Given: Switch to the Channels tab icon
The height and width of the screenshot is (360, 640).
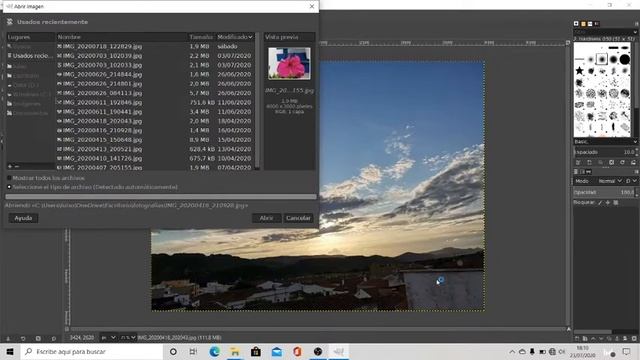Looking at the screenshot, I should [582, 172].
